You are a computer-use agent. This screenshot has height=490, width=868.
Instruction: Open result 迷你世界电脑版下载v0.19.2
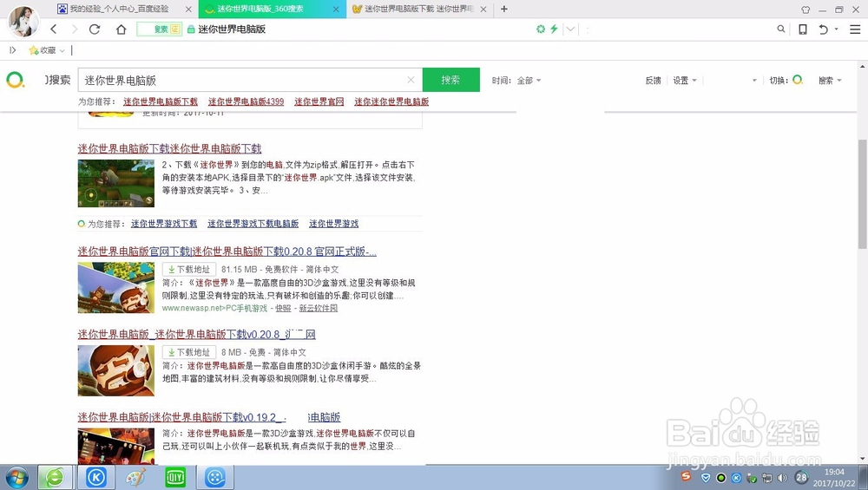pyautogui.click(x=208, y=417)
